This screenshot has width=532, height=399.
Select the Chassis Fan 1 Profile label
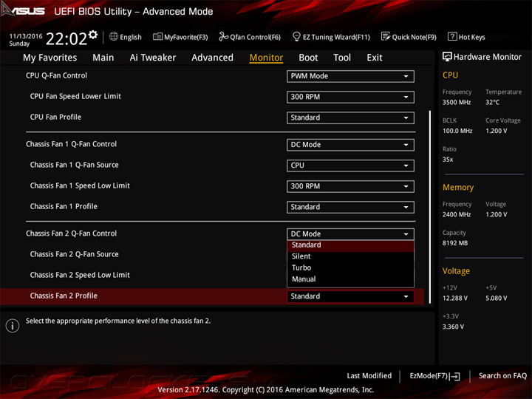click(64, 207)
